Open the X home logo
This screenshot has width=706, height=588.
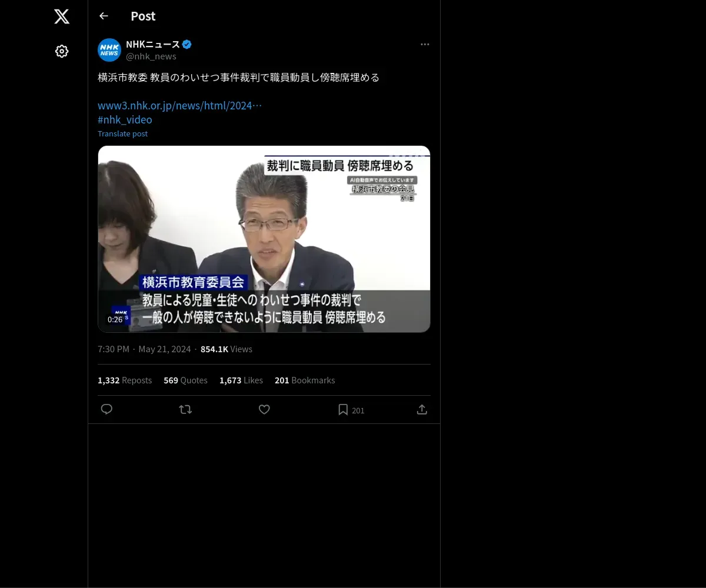[x=62, y=16]
